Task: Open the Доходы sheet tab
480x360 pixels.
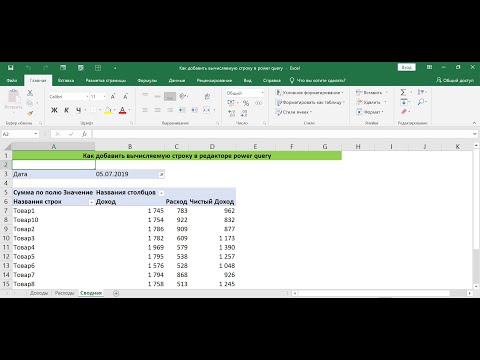Action: 39,293
